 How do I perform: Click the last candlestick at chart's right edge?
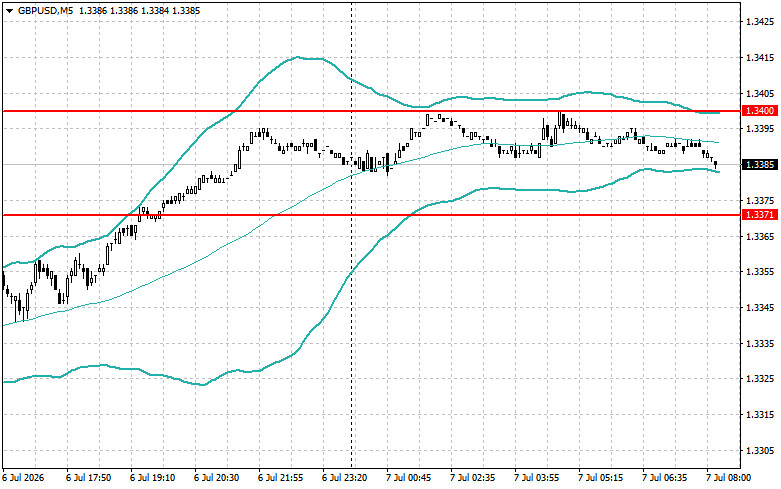(x=716, y=164)
